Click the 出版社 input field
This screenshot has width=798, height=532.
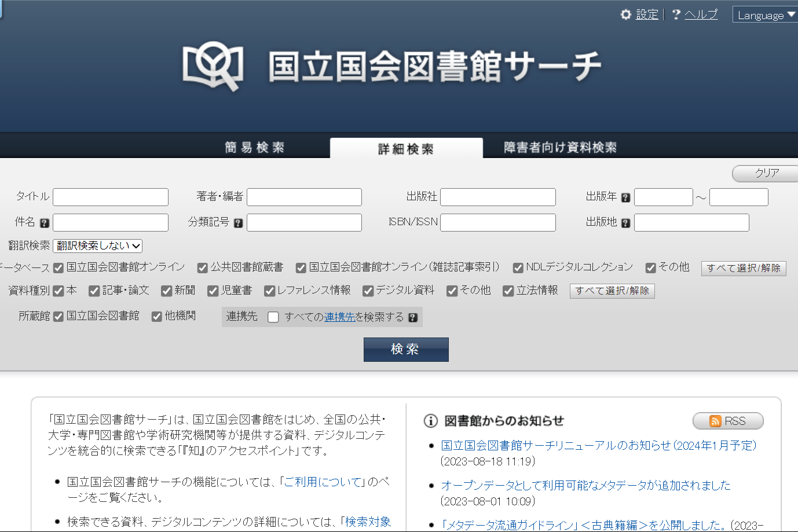click(x=498, y=197)
